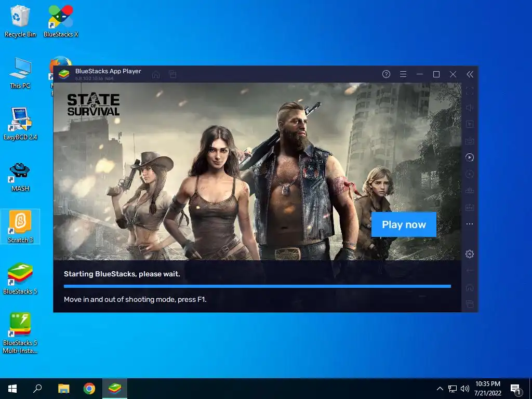Click the shooting mode F1 tip text
Image resolution: width=532 pixels, height=399 pixels.
pyautogui.click(x=135, y=299)
